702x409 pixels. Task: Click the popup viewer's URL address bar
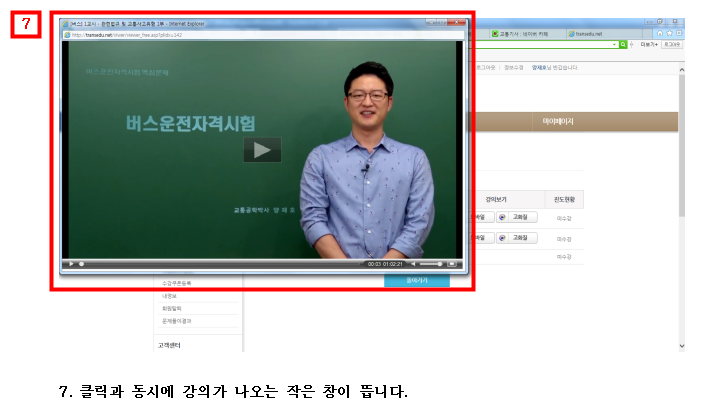(x=264, y=35)
